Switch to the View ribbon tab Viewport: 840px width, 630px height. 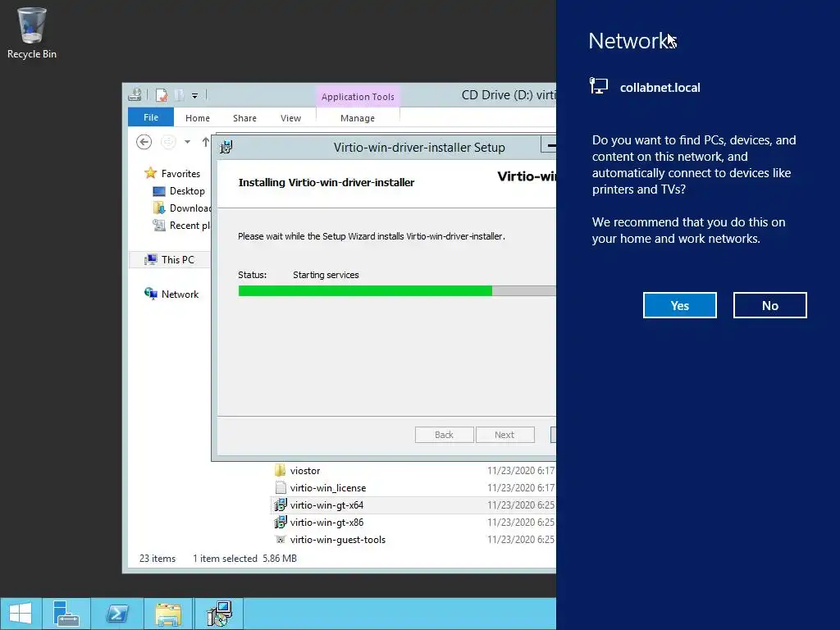[x=291, y=118]
